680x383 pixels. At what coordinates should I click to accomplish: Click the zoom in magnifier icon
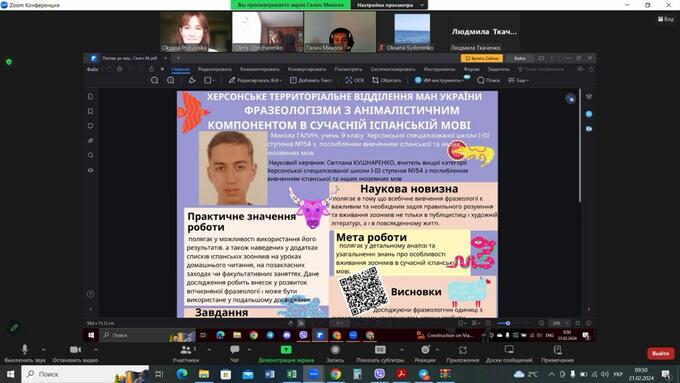170,80
